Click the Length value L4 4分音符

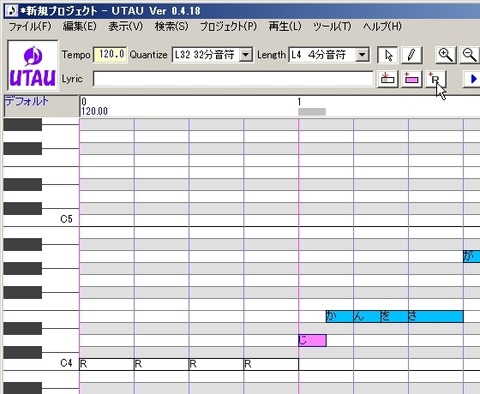tap(318, 55)
